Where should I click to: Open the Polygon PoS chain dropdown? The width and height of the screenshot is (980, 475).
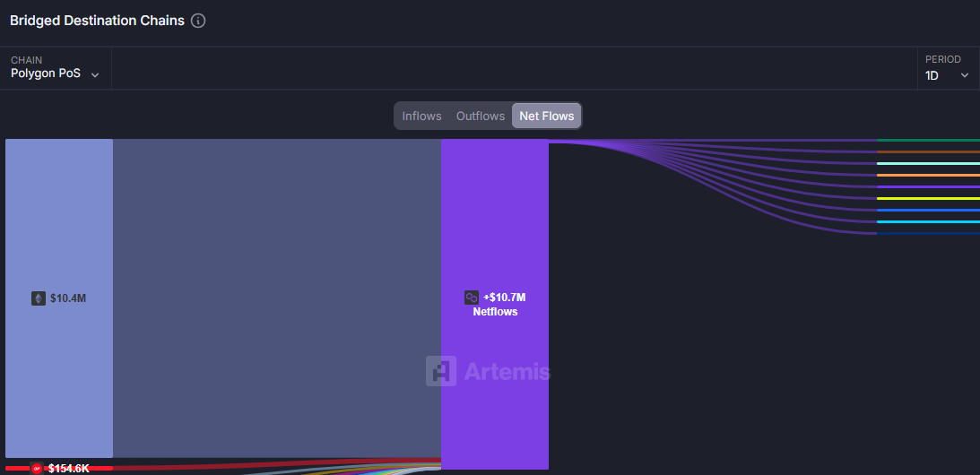point(56,74)
